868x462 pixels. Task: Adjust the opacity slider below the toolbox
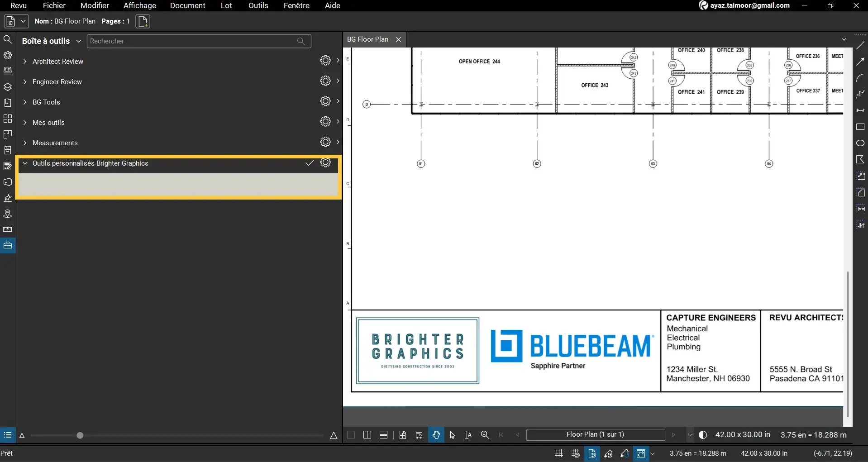point(80,435)
